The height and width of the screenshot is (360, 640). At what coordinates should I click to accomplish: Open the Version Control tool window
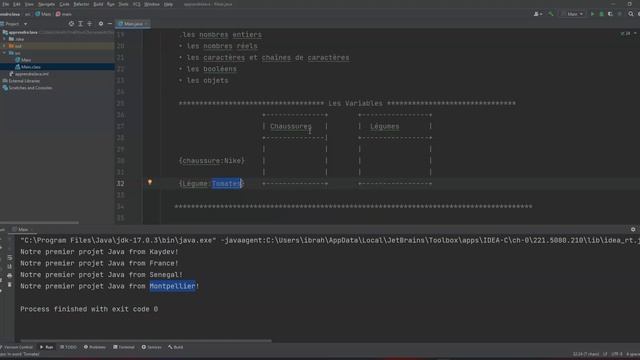[17, 347]
